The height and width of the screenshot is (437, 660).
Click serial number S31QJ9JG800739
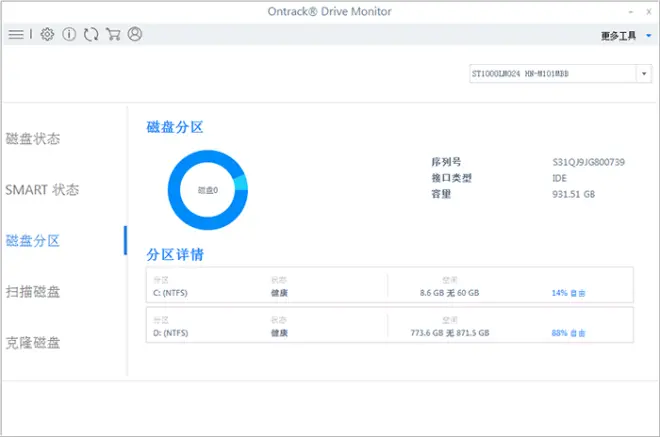click(588, 162)
